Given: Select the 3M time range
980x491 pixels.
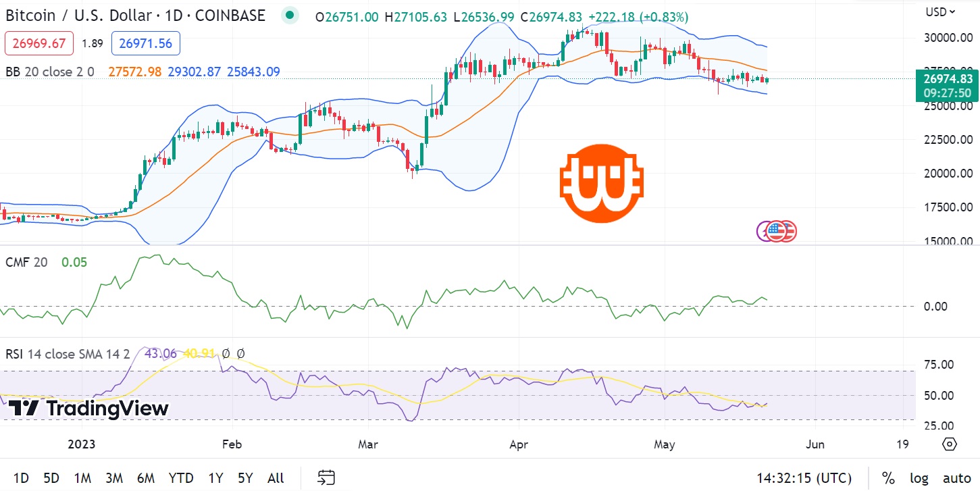Looking at the screenshot, I should click(113, 478).
